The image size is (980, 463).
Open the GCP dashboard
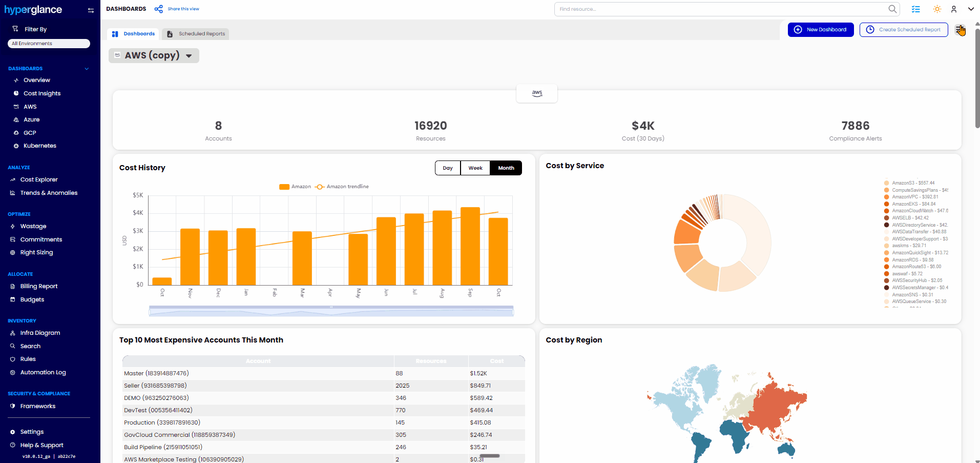click(30, 133)
